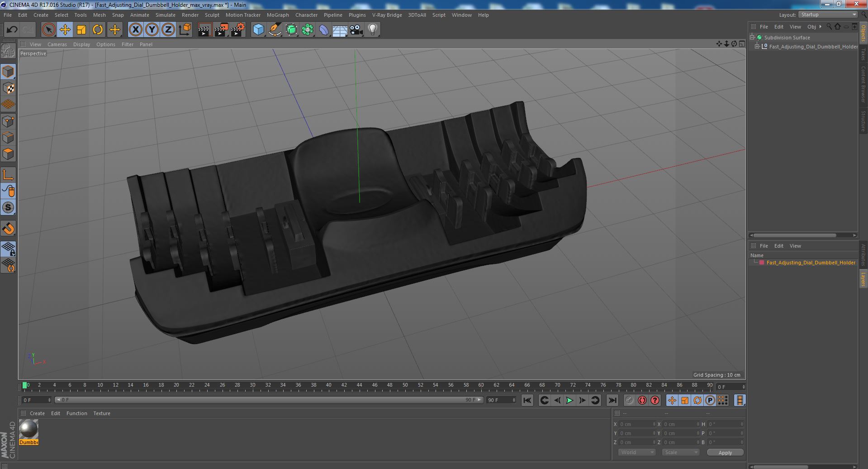The height and width of the screenshot is (469, 868).
Task: Toggle Enable Snap magnet
Action: [8, 229]
